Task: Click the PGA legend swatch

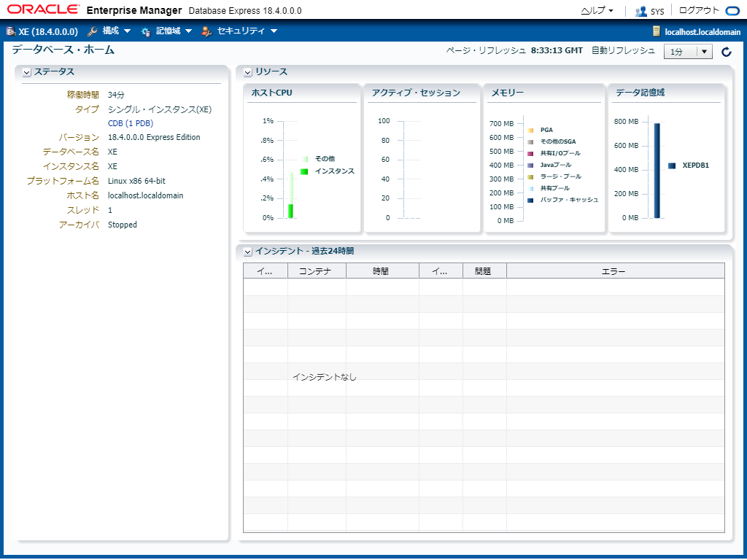Action: click(x=531, y=131)
